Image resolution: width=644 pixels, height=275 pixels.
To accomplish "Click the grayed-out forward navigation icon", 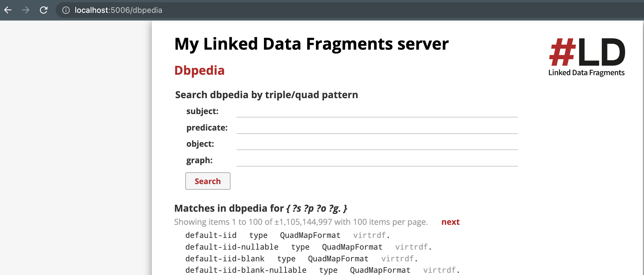I will point(26,10).
